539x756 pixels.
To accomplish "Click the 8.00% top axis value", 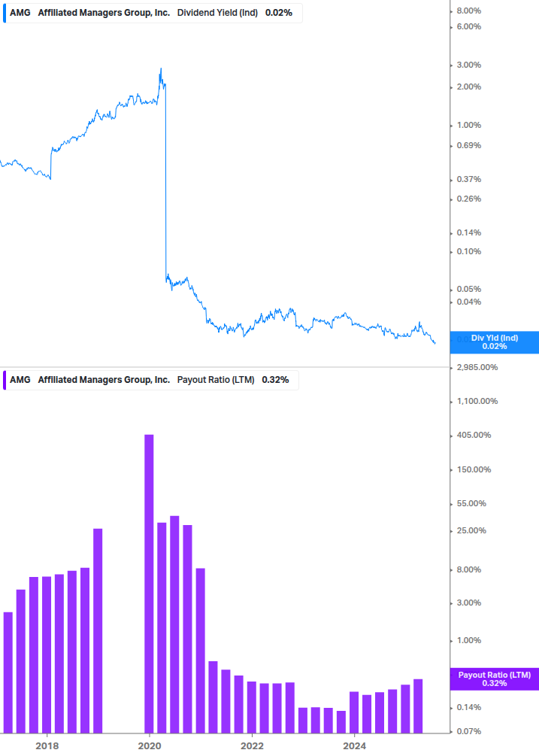I will point(468,11).
